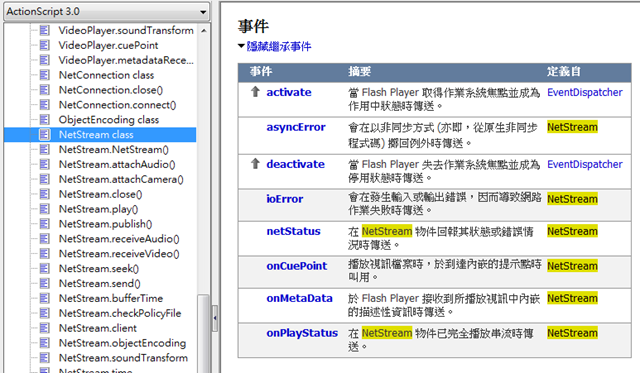Image resolution: width=640 pixels, height=373 pixels.
Task: Click page icon for VideoPlayer.metadataRece...
Action: point(44,60)
